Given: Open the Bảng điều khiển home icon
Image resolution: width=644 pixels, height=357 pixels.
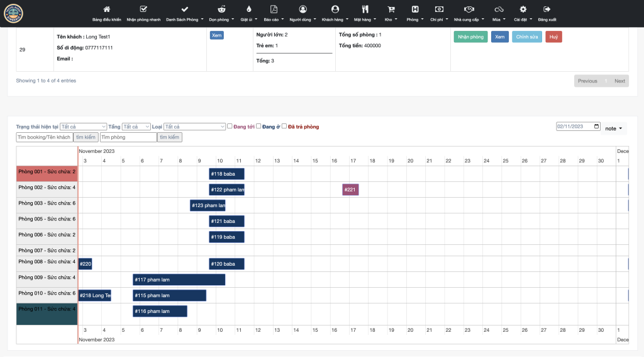Looking at the screenshot, I should pos(106,9).
